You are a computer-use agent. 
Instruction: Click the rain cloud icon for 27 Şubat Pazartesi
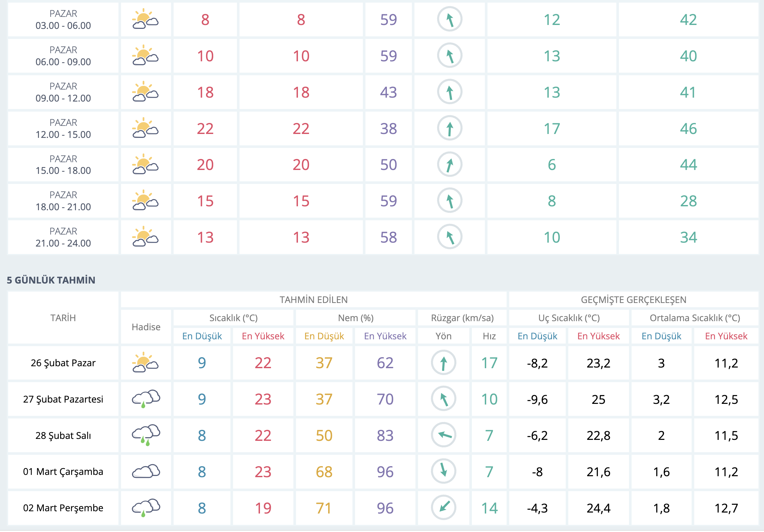click(146, 399)
